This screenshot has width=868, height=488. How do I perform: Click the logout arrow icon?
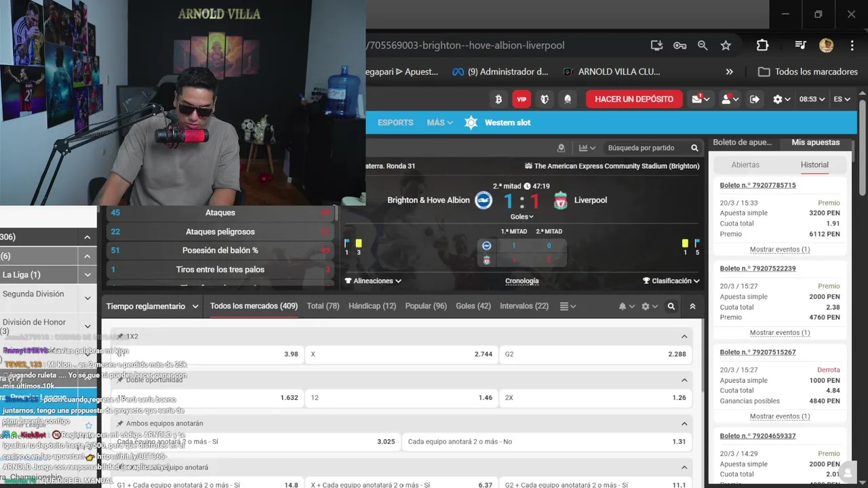click(x=755, y=99)
